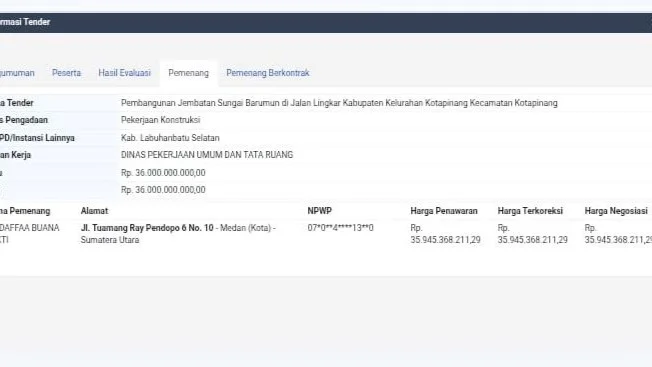
Task: Click the address Jl. Tuamang Ray Pendopo 6 No. 10
Action: [147, 228]
